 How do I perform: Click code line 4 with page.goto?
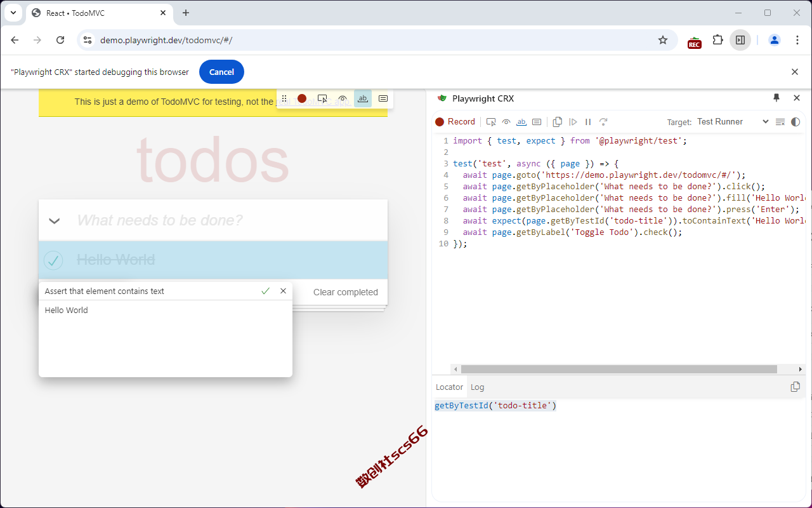tap(604, 175)
